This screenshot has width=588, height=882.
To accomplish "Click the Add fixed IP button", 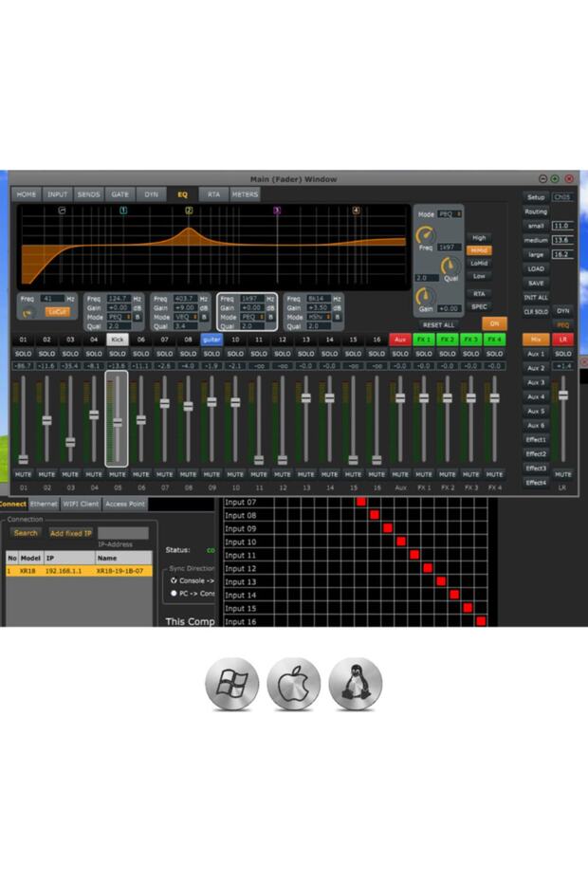I will pyautogui.click(x=70, y=533).
